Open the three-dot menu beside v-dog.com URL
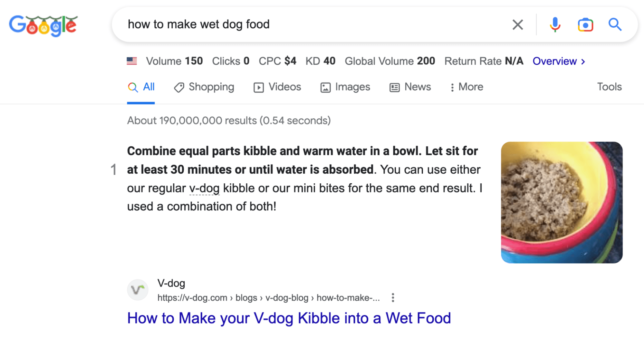644x339 pixels. [393, 298]
